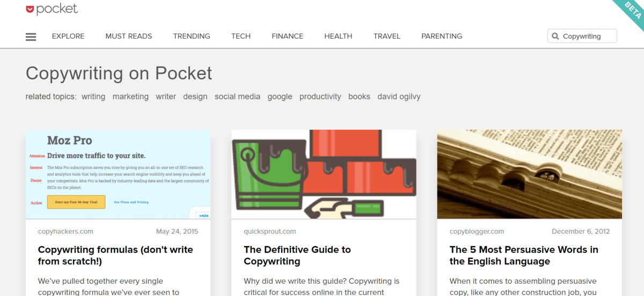Open the Travel section
The width and height of the screenshot is (644, 296).
point(387,36)
